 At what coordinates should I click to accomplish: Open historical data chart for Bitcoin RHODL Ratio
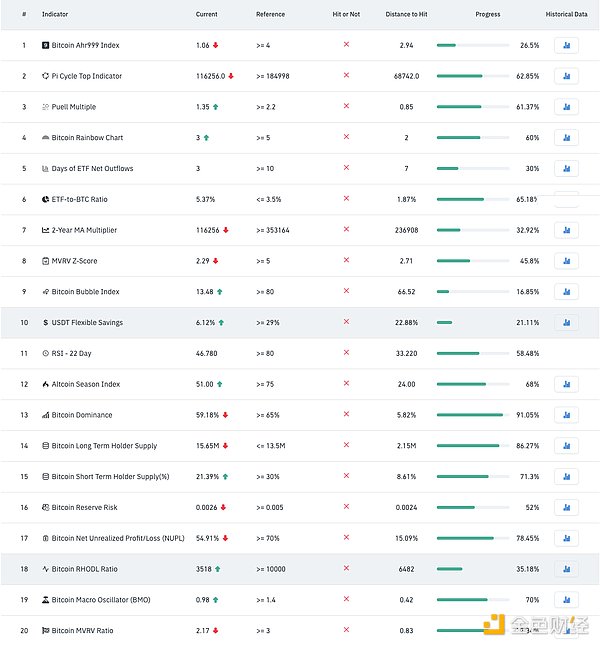tap(566, 569)
